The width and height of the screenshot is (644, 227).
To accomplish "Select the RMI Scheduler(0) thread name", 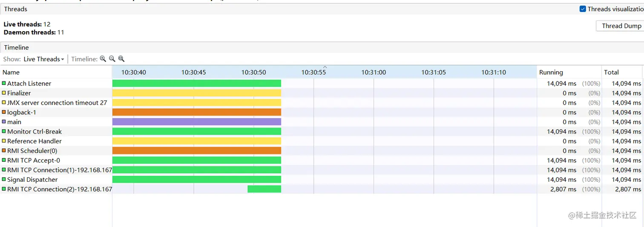I will (x=32, y=151).
